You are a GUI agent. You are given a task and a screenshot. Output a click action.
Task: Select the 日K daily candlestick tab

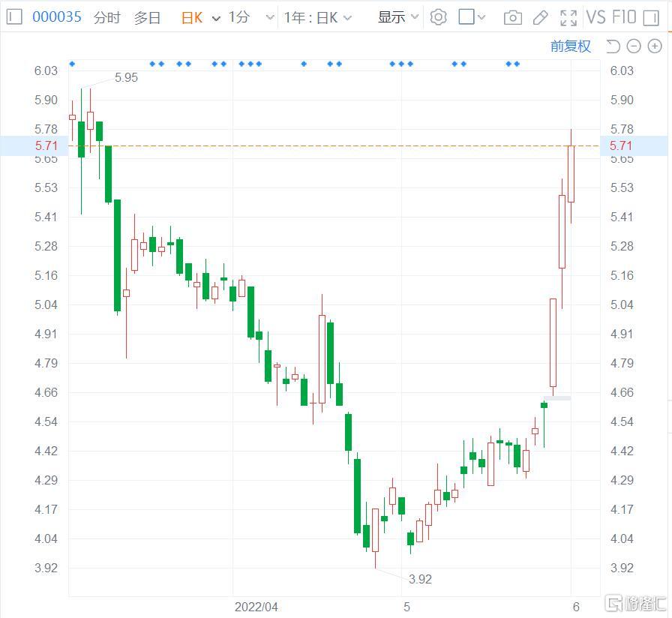(x=191, y=17)
